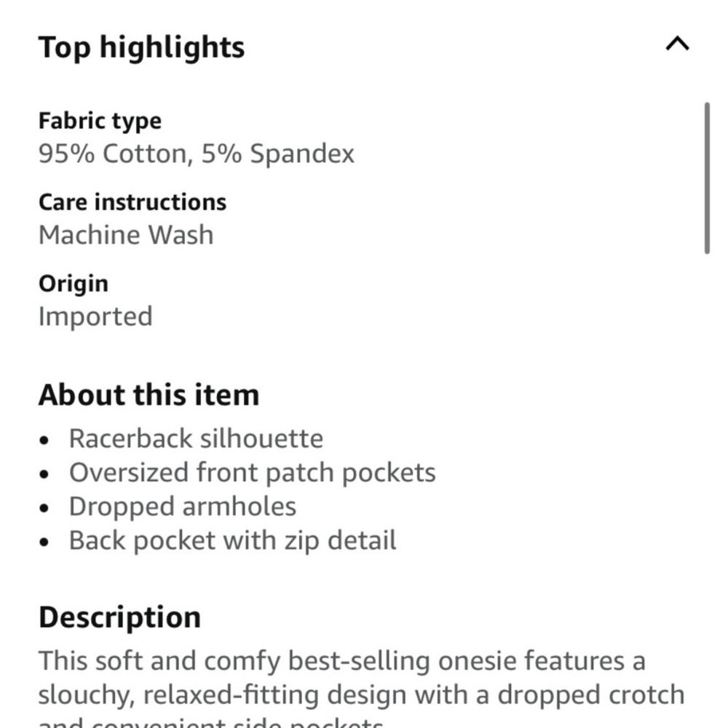
Task: Select the Fabric type label
Action: [100, 122]
